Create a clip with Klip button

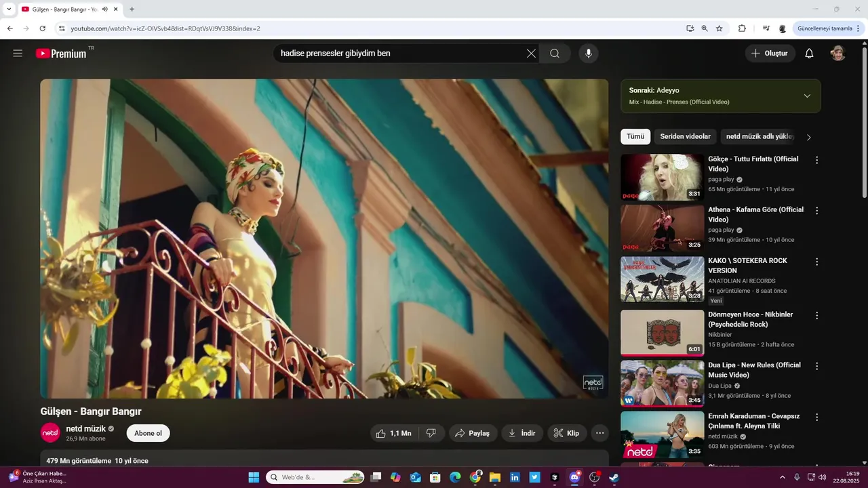click(567, 433)
